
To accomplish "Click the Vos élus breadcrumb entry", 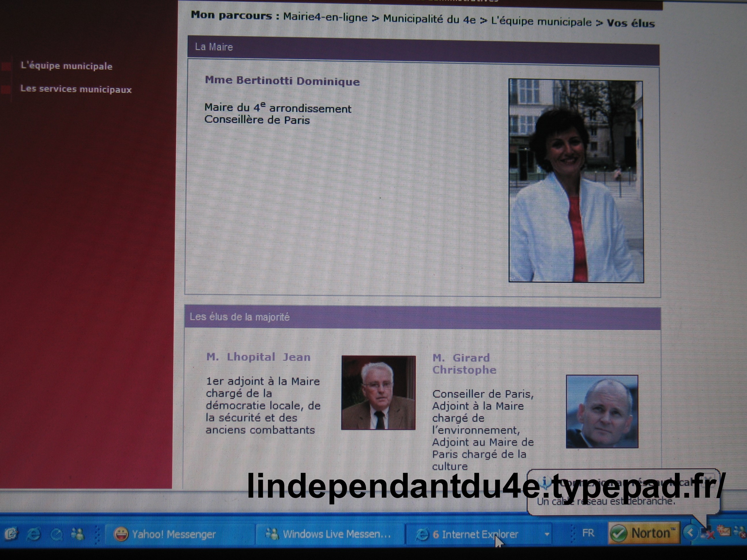I will click(631, 23).
